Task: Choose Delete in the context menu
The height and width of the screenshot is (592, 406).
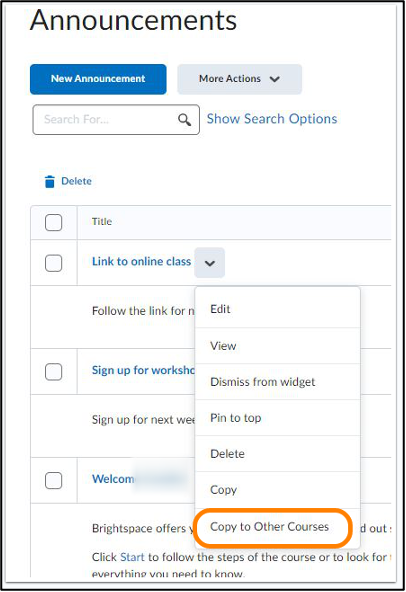Action: pyautogui.click(x=278, y=453)
